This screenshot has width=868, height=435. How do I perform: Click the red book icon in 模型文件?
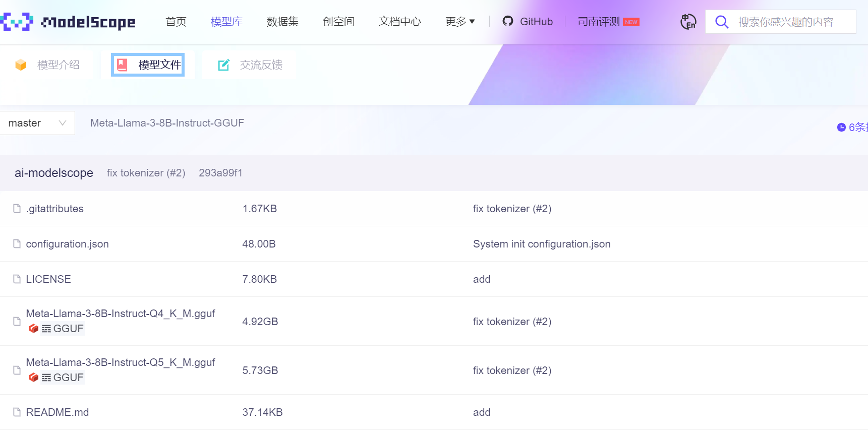(122, 65)
